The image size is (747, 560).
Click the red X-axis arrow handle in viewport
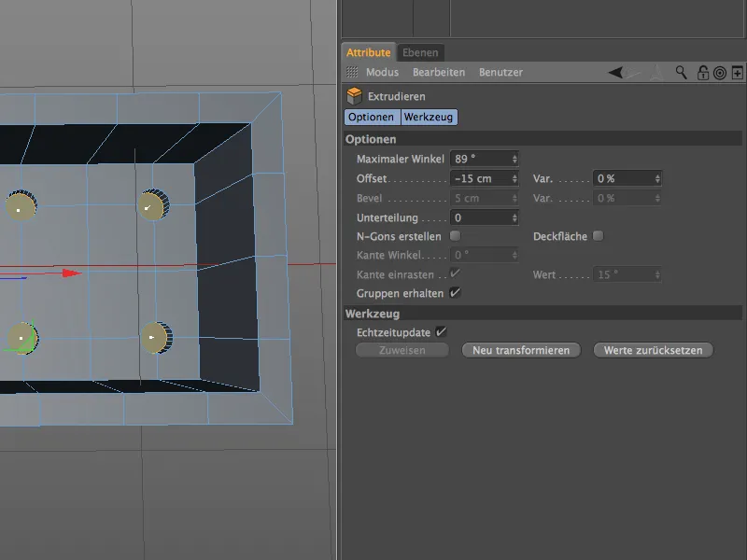pos(72,273)
